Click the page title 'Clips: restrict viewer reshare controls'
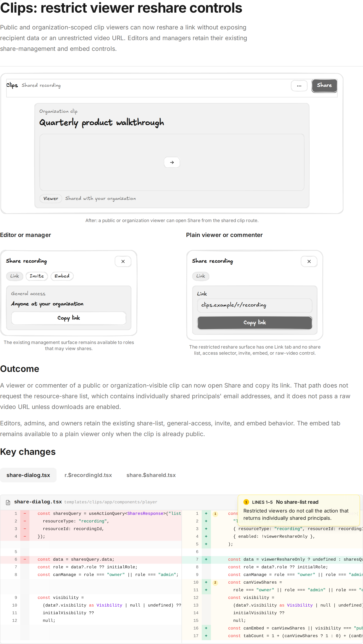The image size is (363, 644). 121,8
